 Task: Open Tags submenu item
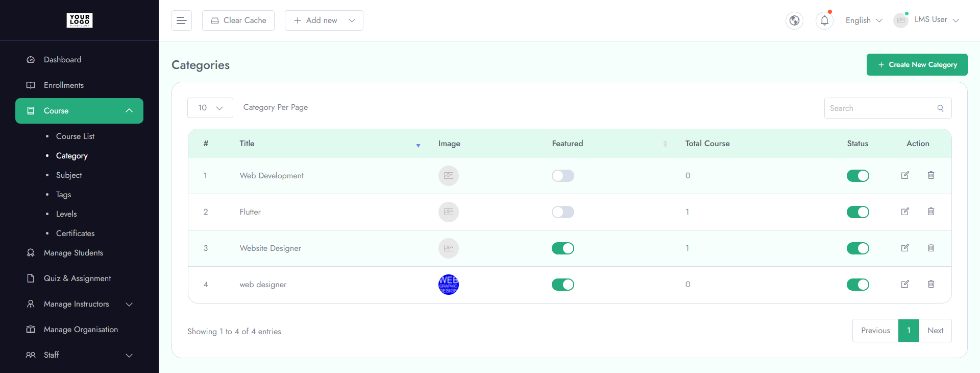tap(63, 195)
